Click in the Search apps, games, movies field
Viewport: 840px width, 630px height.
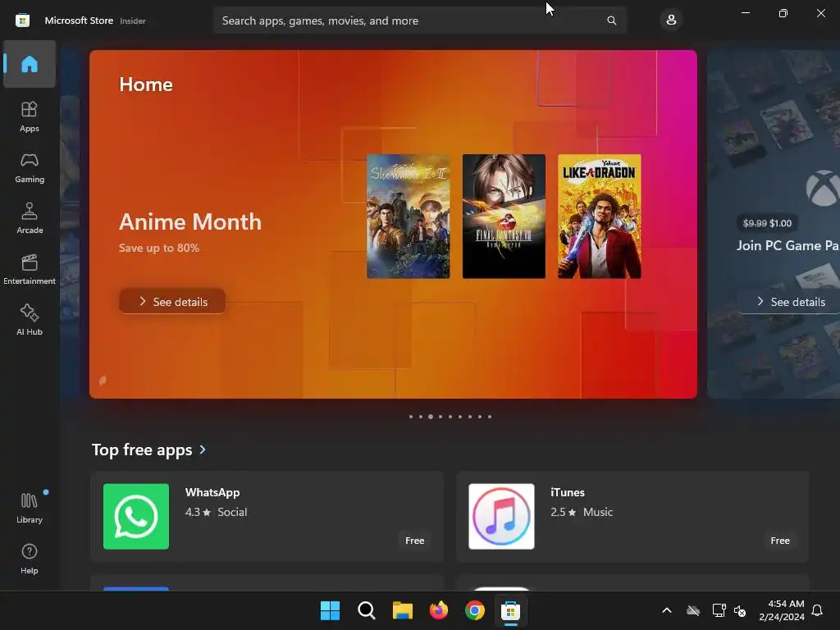[419, 21]
